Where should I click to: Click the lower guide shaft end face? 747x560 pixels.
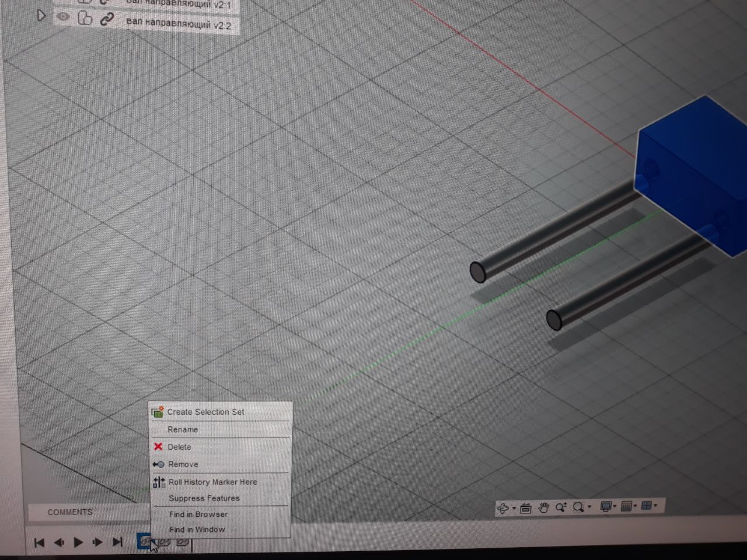[x=554, y=320]
